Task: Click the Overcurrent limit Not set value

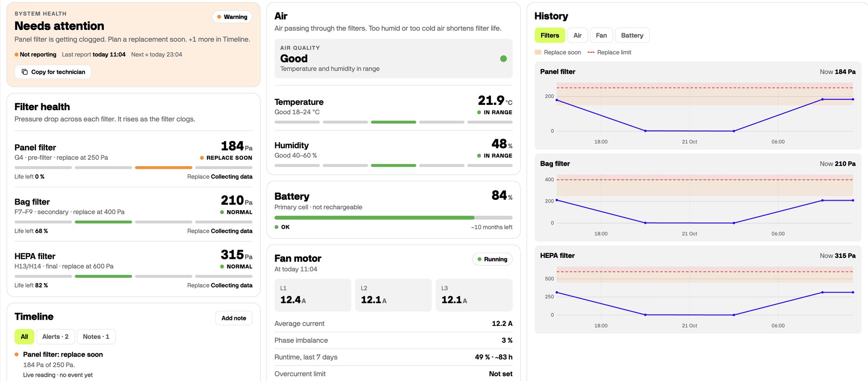Action: click(500, 374)
